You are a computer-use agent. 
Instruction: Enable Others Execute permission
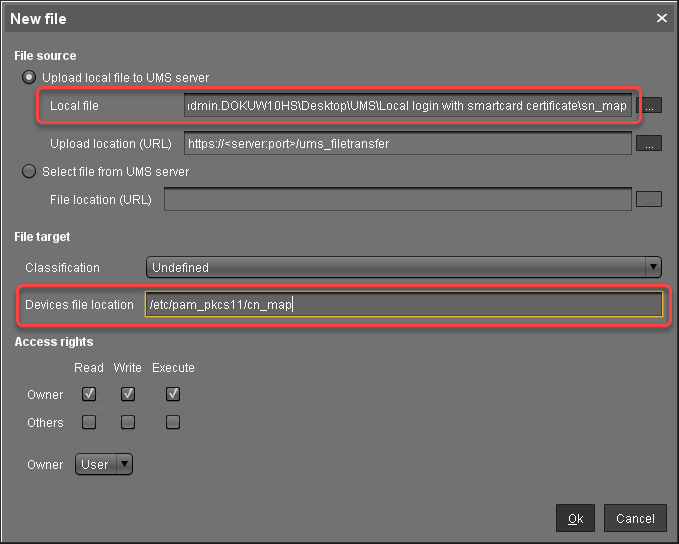click(x=173, y=422)
